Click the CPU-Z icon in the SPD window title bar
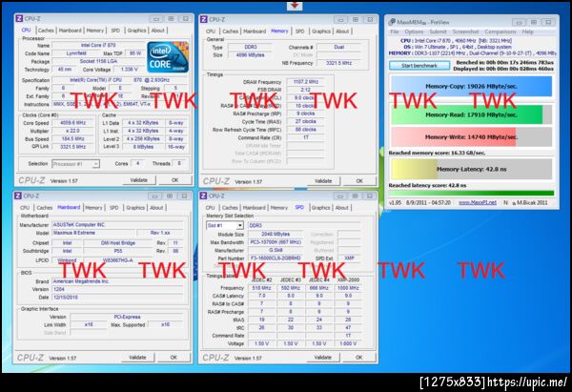Screen dimensions: 572x392 204,196
